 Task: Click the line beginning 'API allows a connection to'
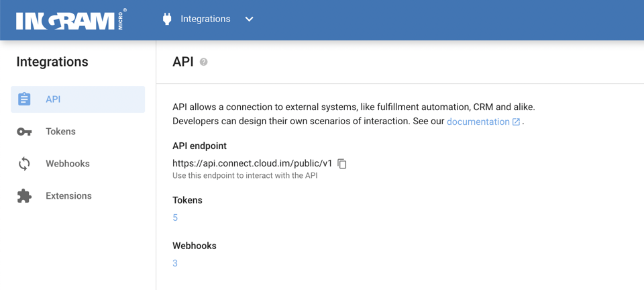point(354,107)
